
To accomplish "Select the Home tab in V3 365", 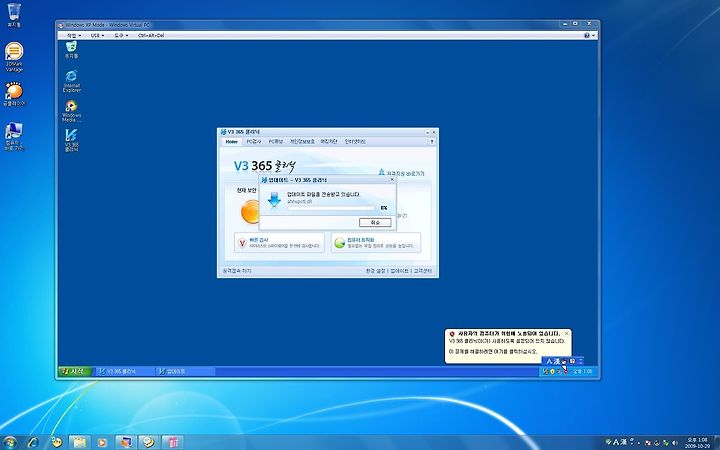I will point(231,142).
